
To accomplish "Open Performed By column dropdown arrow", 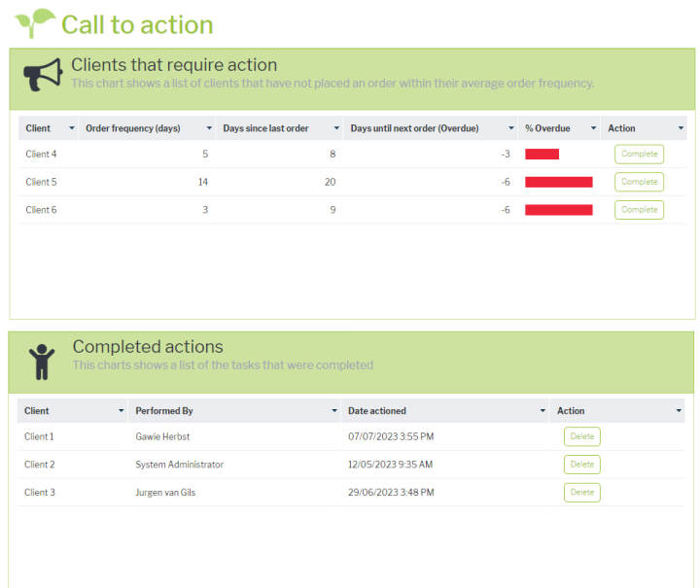I will (333, 411).
